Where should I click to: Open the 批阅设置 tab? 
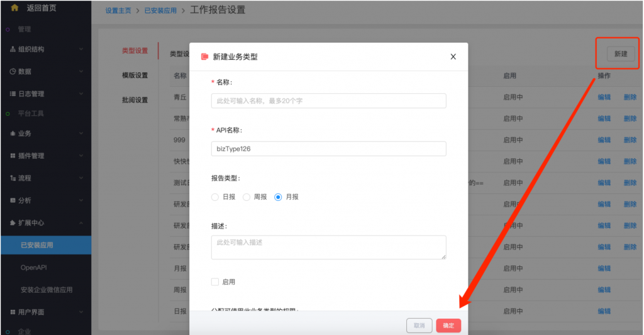tap(135, 100)
